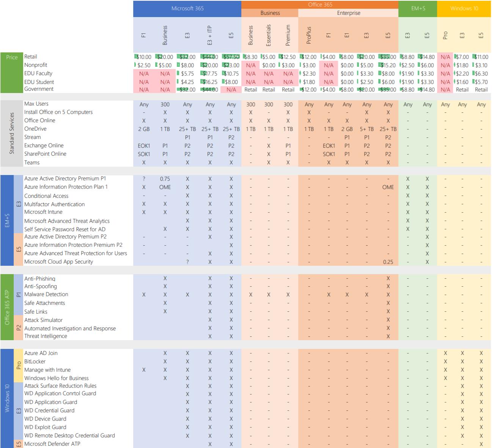
Task: Click Automated Investigation and Response label
Action: pyautogui.click(x=70, y=328)
